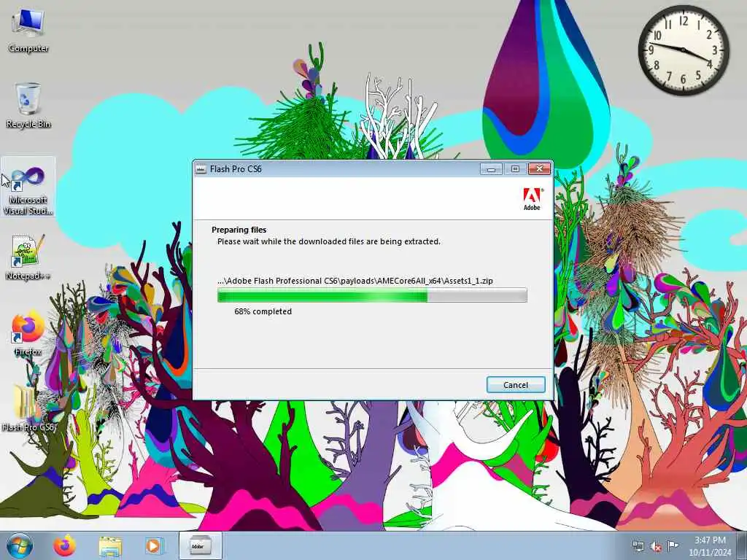Minimize the Flash Pro CS6 installer window
Viewport: 747px width, 560px height.
point(491,168)
